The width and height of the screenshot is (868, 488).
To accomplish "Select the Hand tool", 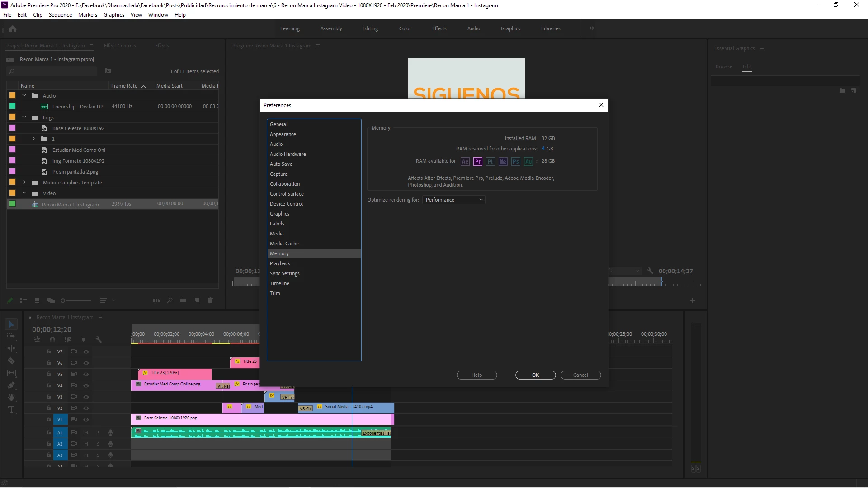I will (x=11, y=398).
